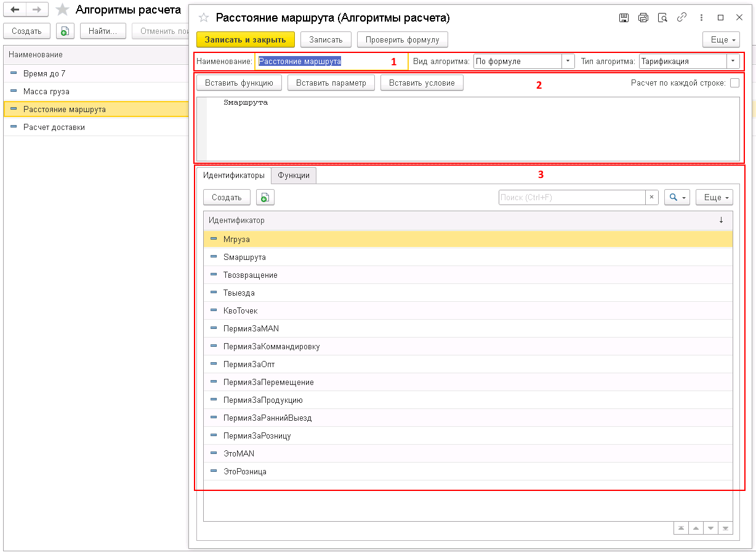Add Расстояние маршрута to favorites via star

[204, 18]
